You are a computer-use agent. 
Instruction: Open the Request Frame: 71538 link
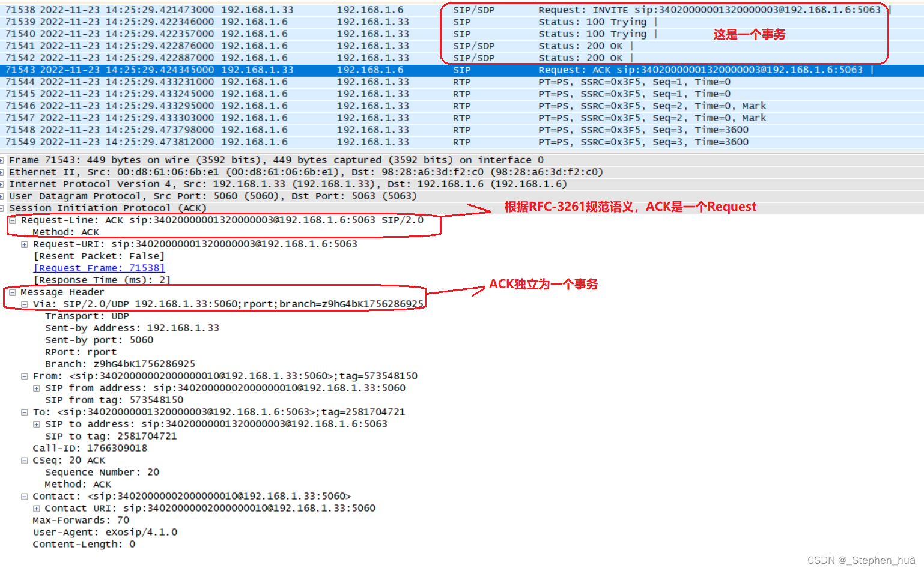click(99, 268)
